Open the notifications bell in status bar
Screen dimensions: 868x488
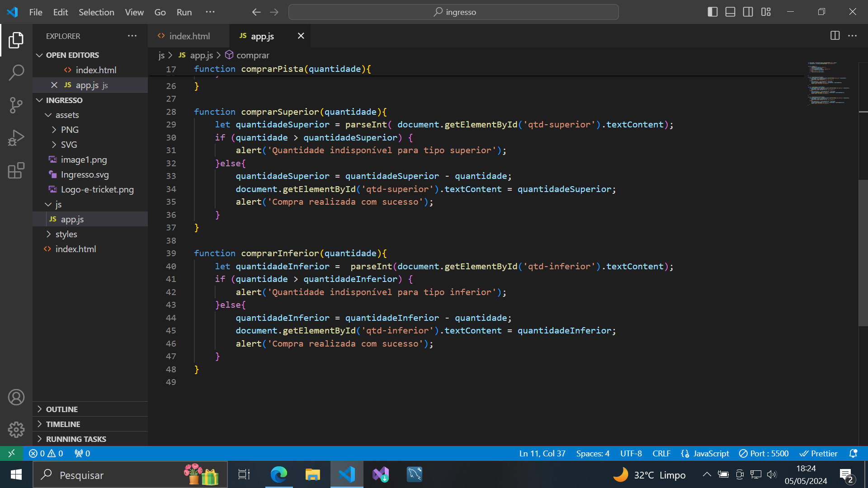pyautogui.click(x=853, y=453)
